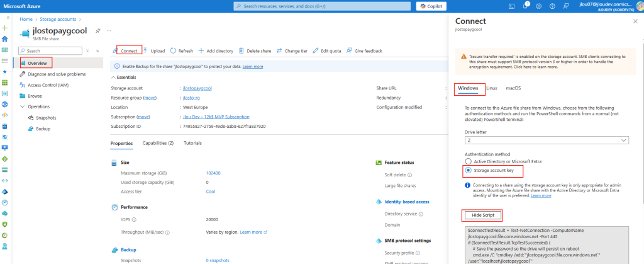Go to portal Home via house icon
The width and height of the screenshot is (644, 264).
click(x=5, y=39)
